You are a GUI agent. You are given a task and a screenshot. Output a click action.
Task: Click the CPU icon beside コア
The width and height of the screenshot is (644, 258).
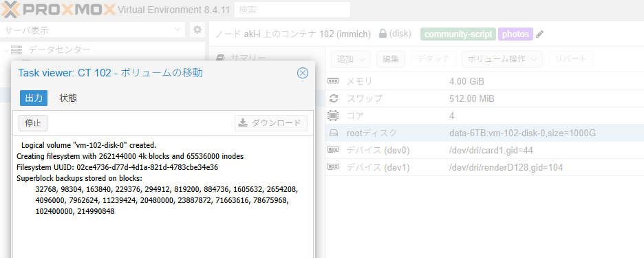333,116
